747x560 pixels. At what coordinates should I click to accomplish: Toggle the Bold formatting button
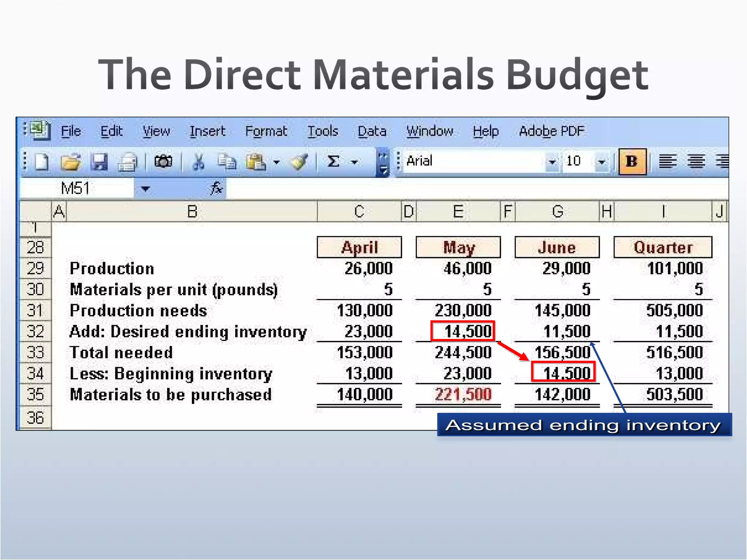(x=632, y=162)
